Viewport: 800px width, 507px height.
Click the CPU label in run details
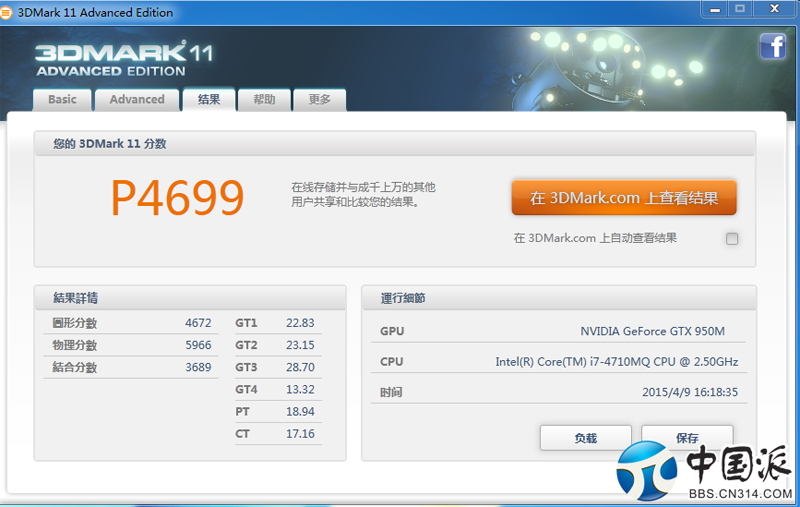point(392,362)
